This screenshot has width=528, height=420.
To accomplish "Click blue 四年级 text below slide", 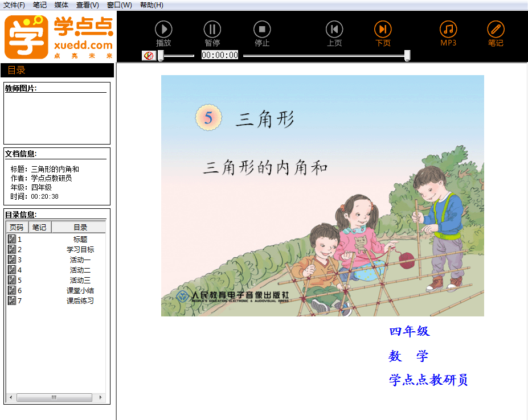I will click(410, 331).
